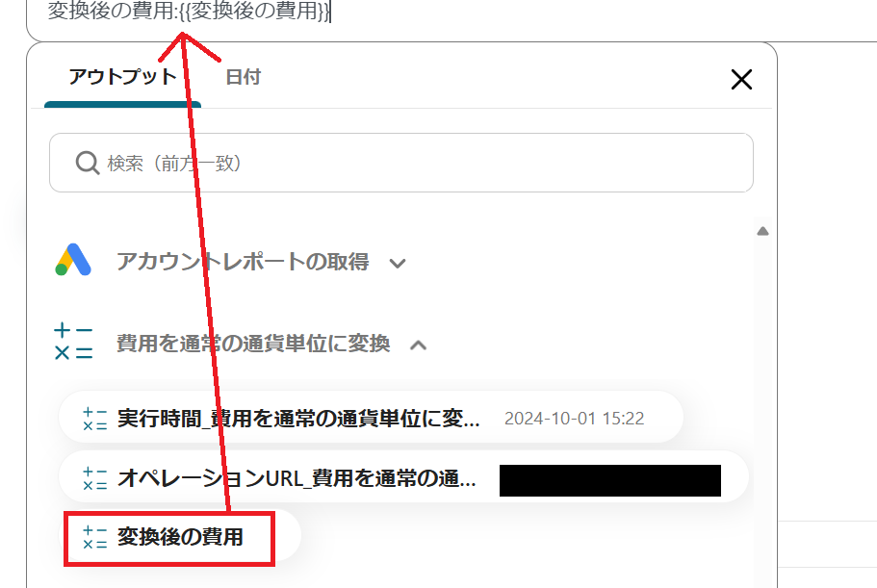The image size is (877, 588).
Task: Click the 費用を通常の通貨単位に変換 section label
Action: (253, 344)
